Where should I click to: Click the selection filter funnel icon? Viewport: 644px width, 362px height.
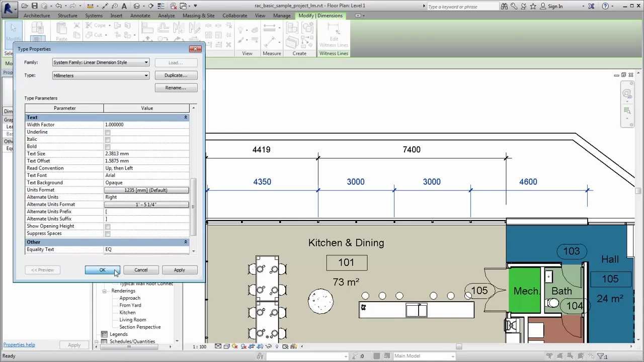(x=601, y=356)
